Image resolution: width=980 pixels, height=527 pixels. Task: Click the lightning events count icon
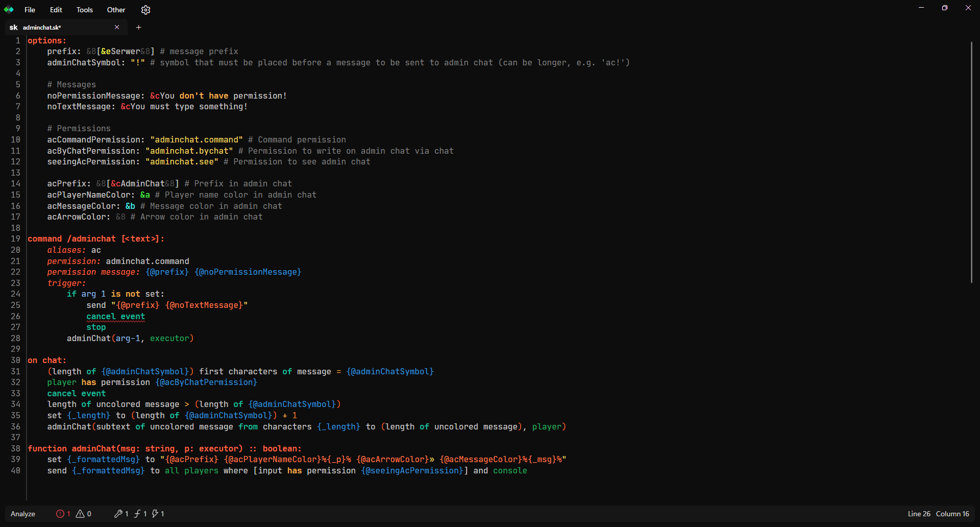(155, 514)
